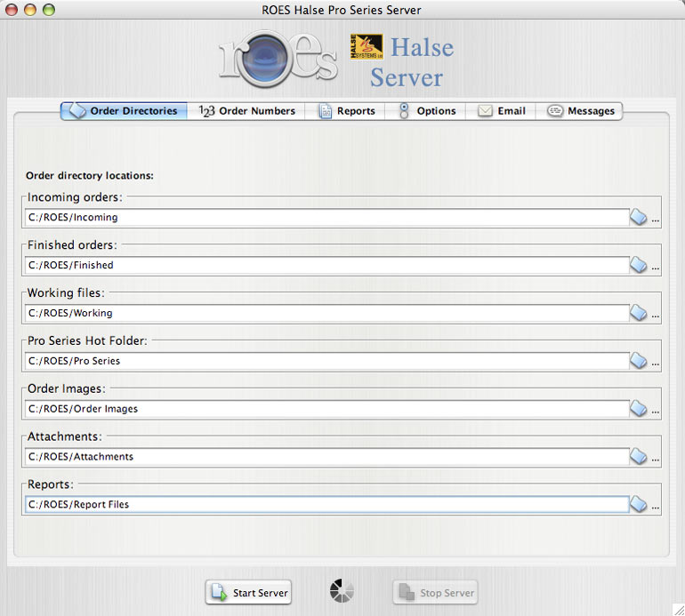Edit the Incoming orders path field
The height and width of the screenshot is (616, 685).
(326, 217)
